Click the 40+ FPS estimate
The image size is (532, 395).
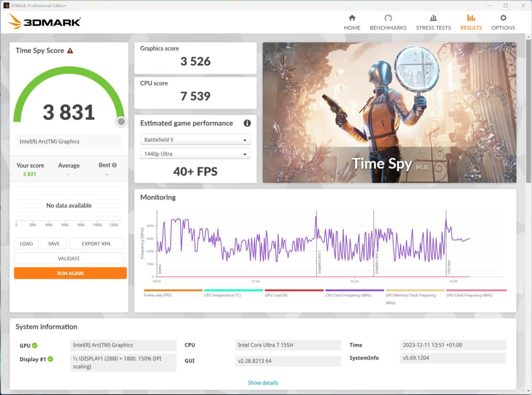coord(196,171)
